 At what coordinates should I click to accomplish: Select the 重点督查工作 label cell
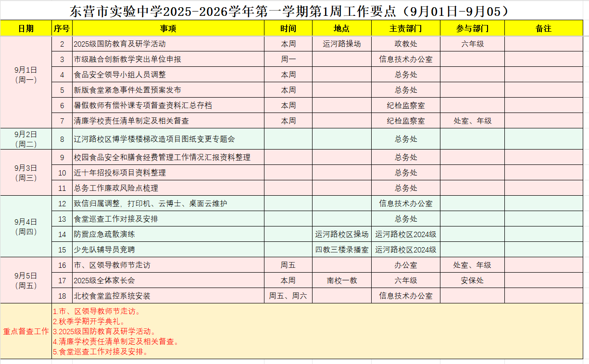[26, 331]
